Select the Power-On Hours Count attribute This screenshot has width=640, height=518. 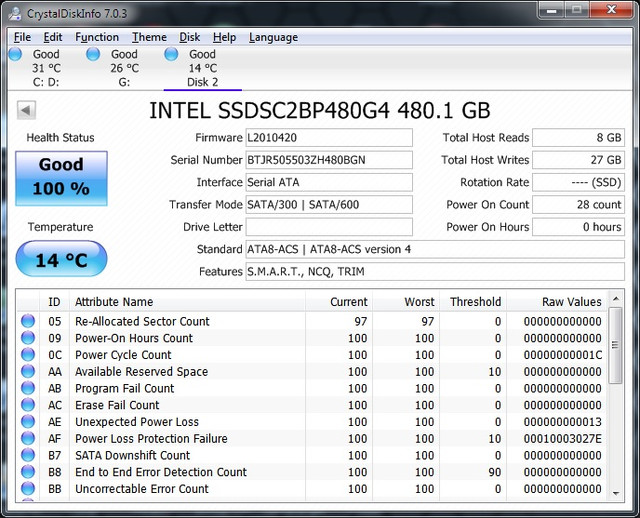[312, 338]
